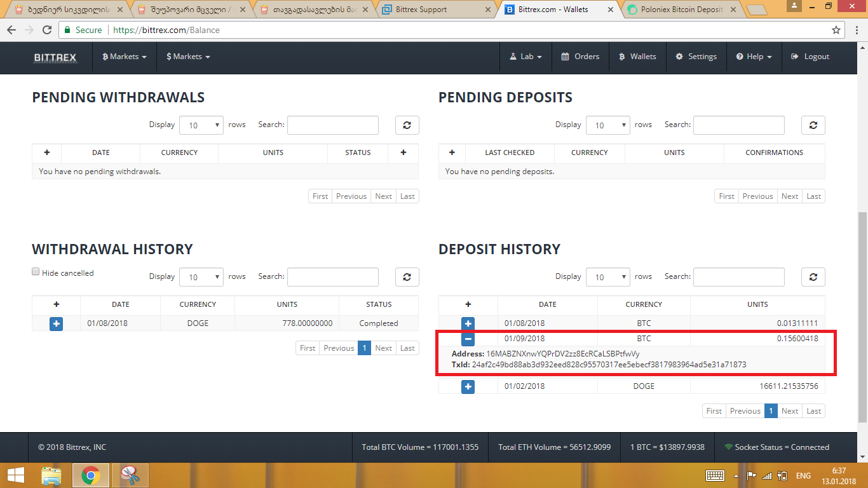Refresh the Pending Deposits table
This screenshot has height=488, width=868.
pyautogui.click(x=813, y=125)
